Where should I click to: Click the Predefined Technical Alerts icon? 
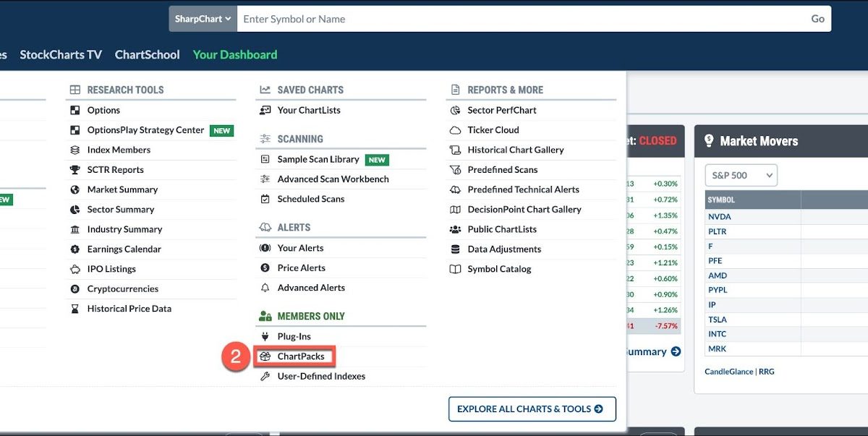point(455,189)
